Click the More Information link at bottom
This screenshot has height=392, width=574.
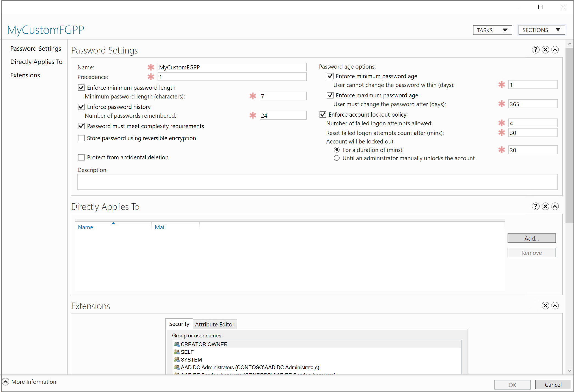click(x=34, y=382)
